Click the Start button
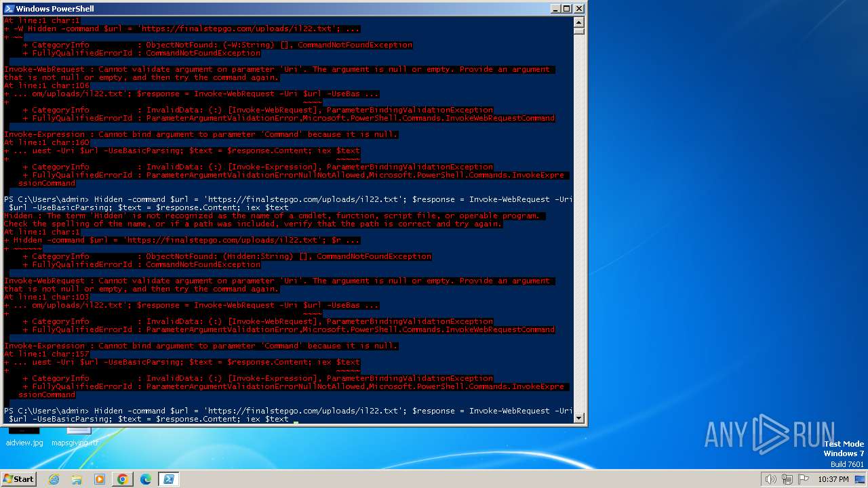Viewport: 868px width, 488px height. coord(19,479)
